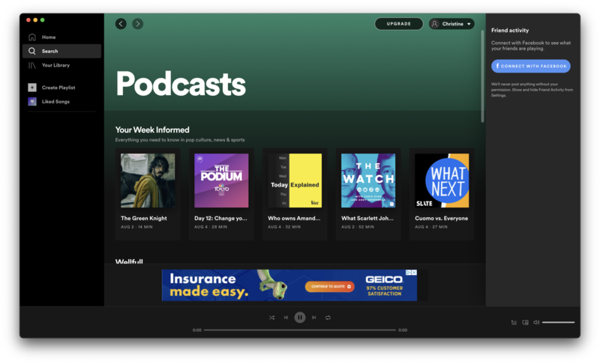Go forward with the right arrow
The image size is (600, 364).
137,24
